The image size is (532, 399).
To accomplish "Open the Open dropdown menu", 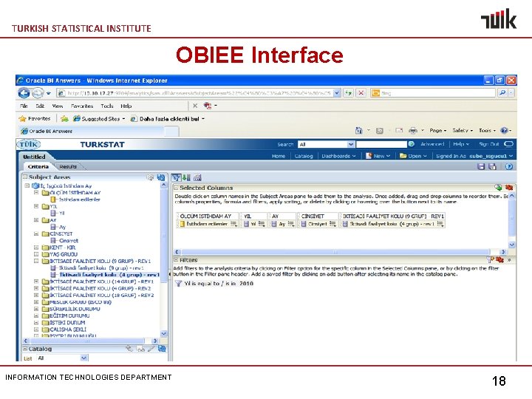I will pyautogui.click(x=413, y=156).
